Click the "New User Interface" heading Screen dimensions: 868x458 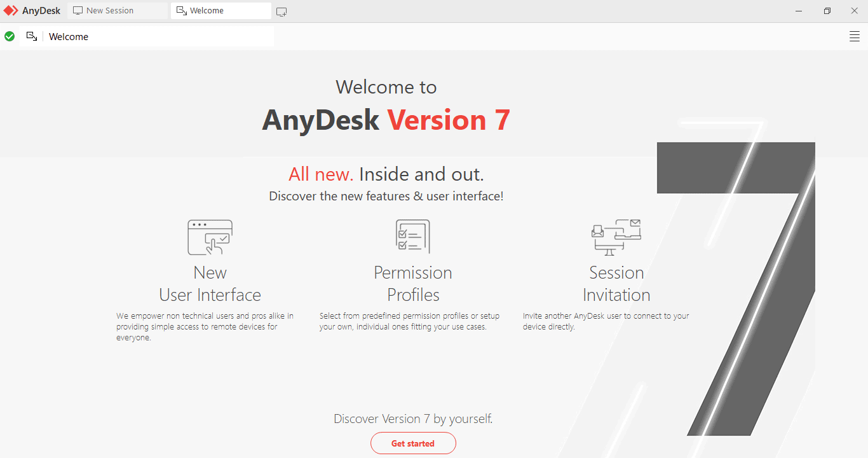point(210,284)
